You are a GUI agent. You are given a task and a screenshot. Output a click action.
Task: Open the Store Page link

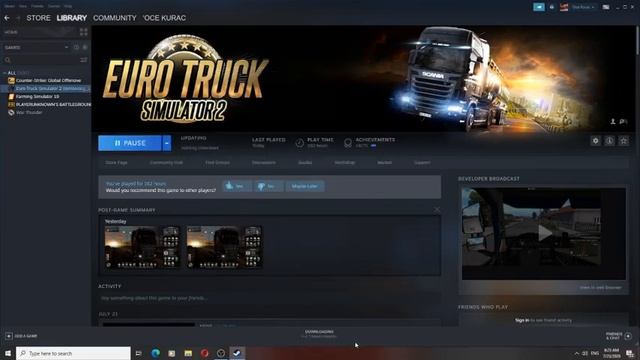(116, 162)
